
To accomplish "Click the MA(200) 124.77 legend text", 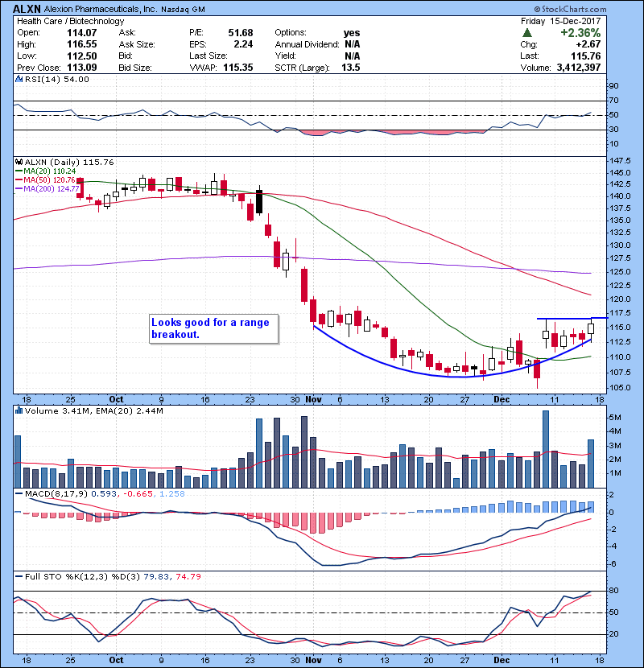I will [x=52, y=188].
